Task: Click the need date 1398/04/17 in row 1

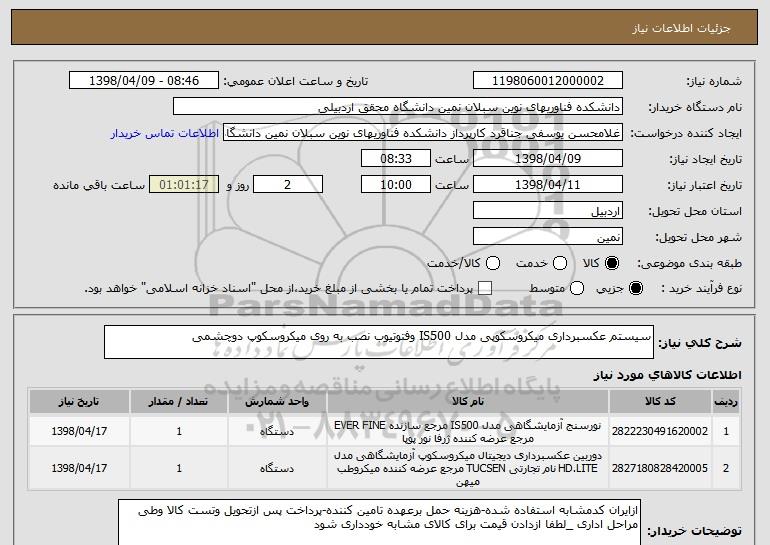Action: pos(79,431)
